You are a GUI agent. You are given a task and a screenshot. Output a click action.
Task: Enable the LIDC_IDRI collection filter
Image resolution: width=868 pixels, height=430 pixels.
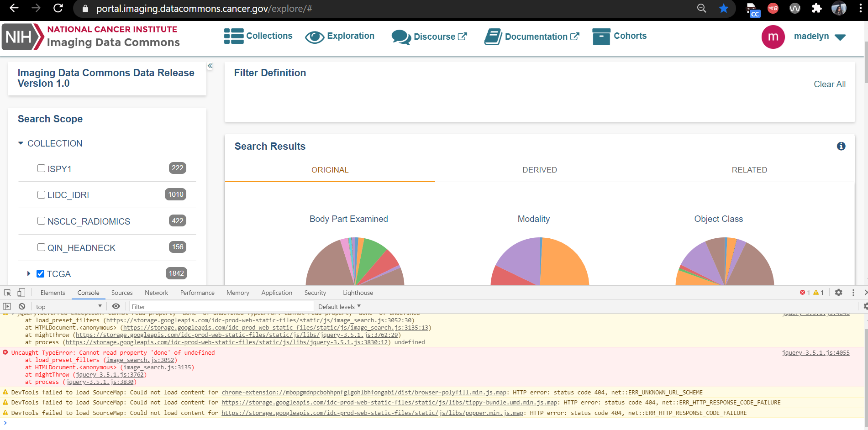click(x=41, y=194)
